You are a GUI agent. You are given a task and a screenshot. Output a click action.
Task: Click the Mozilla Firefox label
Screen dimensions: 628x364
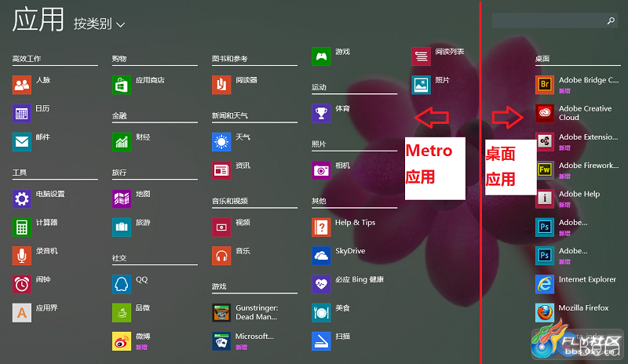pyautogui.click(x=583, y=308)
